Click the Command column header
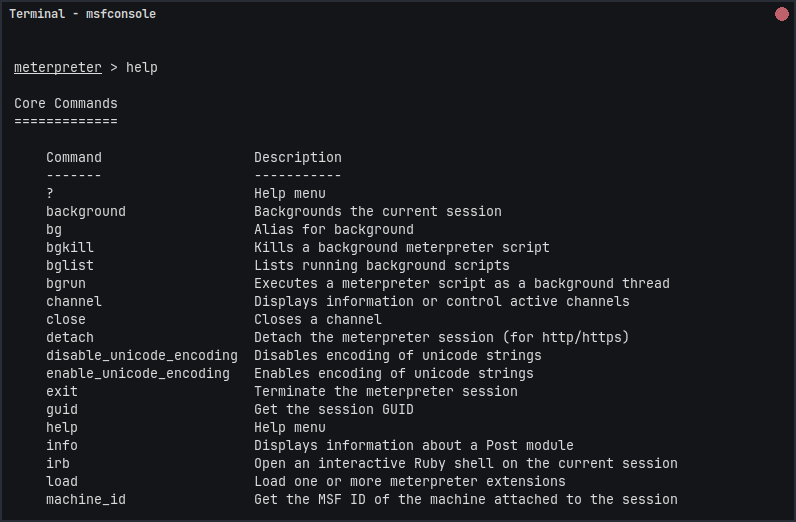Viewport: 796px width, 522px height. pyautogui.click(x=74, y=158)
